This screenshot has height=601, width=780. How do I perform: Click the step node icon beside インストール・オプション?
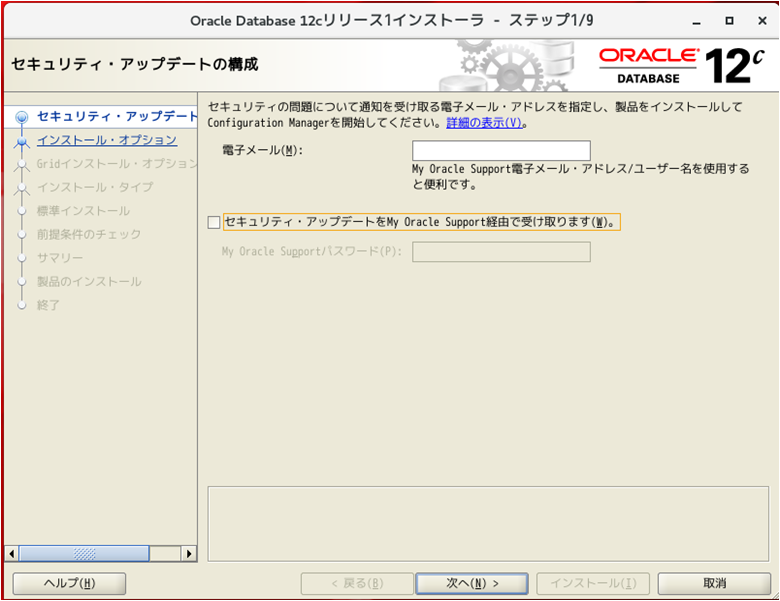coord(21,142)
